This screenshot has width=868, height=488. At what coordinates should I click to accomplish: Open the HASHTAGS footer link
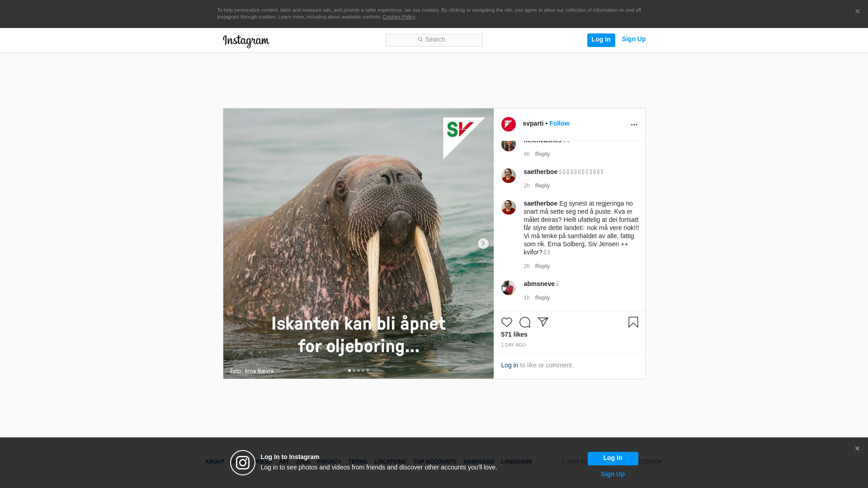pos(479,462)
